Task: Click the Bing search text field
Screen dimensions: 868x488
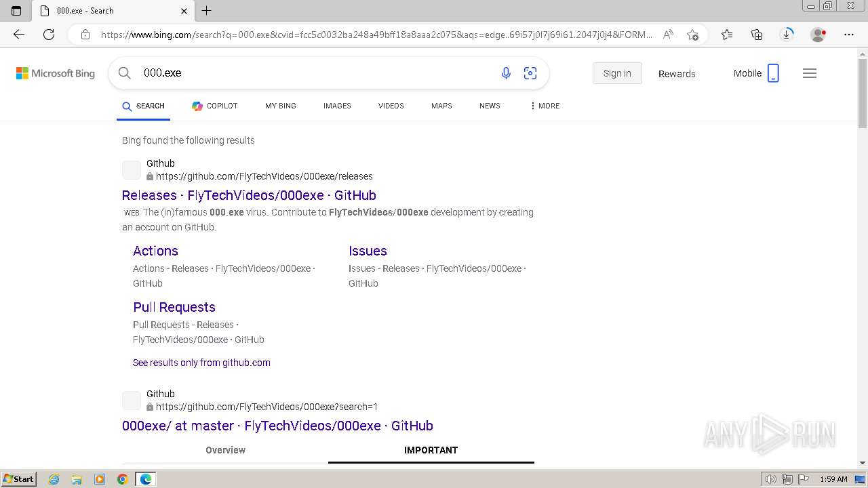Action: 315,73
